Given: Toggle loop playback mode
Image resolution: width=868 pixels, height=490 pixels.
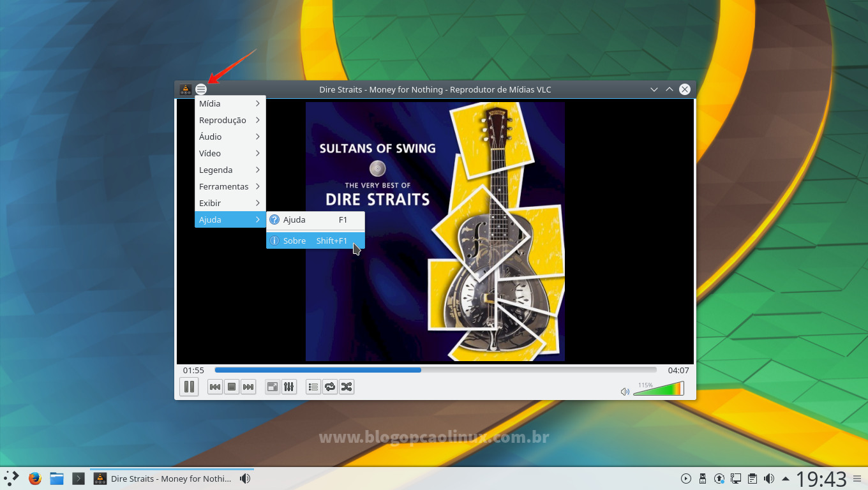Looking at the screenshot, I should pyautogui.click(x=330, y=386).
